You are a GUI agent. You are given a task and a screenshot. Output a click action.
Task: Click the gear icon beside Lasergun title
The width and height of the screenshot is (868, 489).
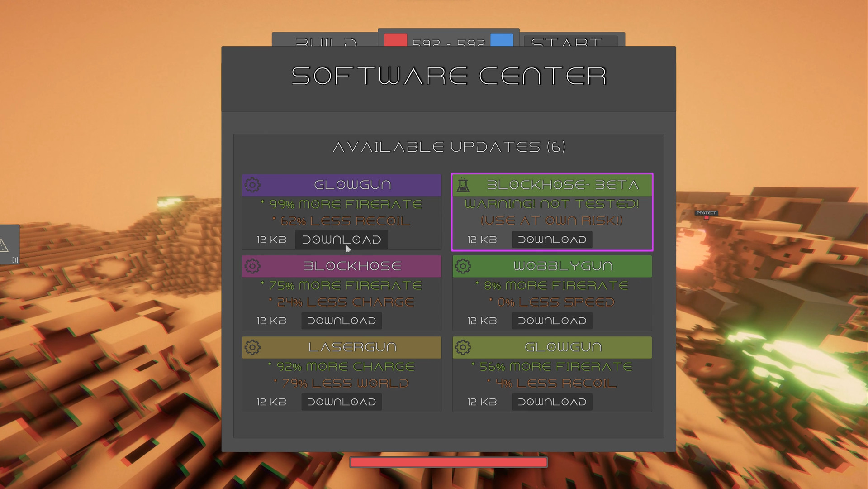pyautogui.click(x=252, y=347)
